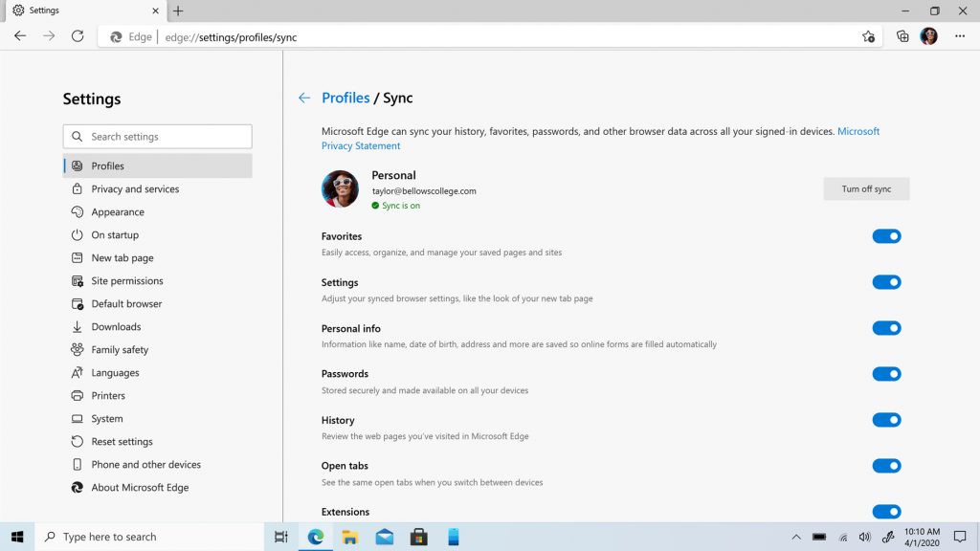Add this page to favorites star icon

[x=868, y=36]
